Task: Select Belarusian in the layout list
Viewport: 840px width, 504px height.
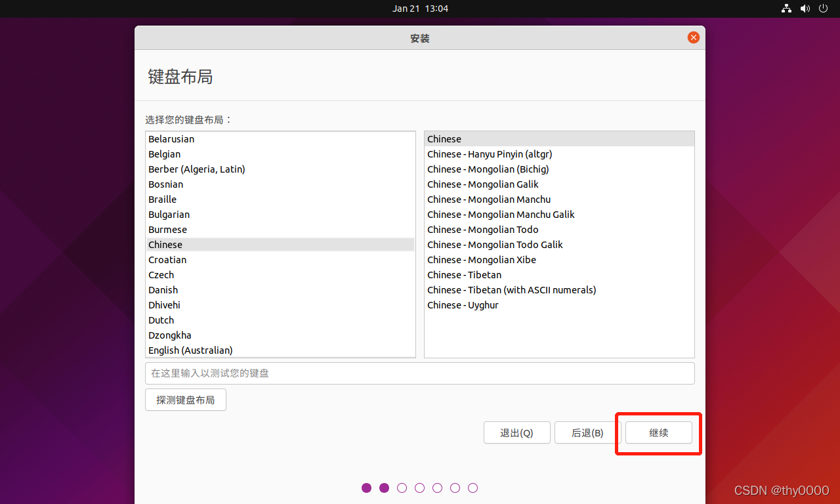Action: (281, 139)
